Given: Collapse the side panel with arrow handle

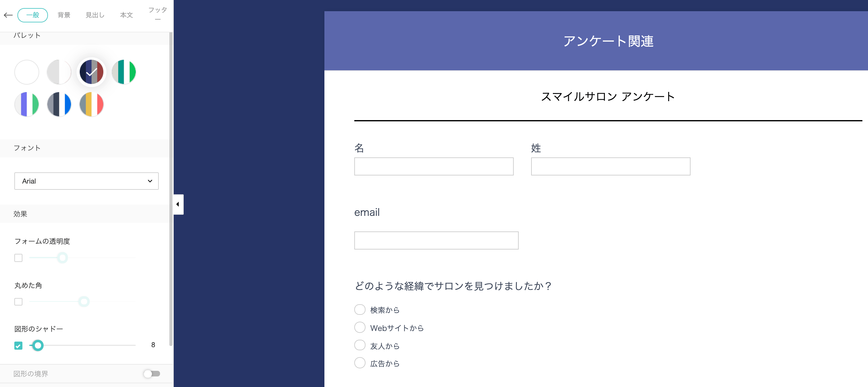Looking at the screenshot, I should coord(178,204).
